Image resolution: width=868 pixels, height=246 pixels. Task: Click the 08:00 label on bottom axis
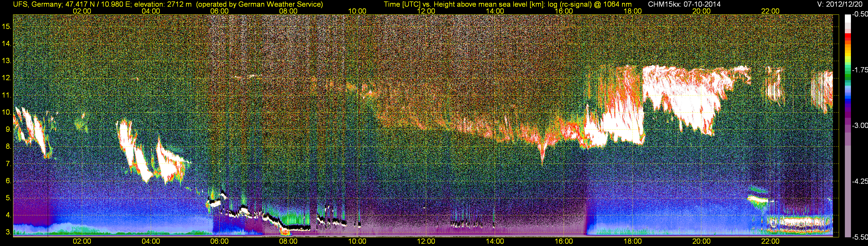point(288,241)
